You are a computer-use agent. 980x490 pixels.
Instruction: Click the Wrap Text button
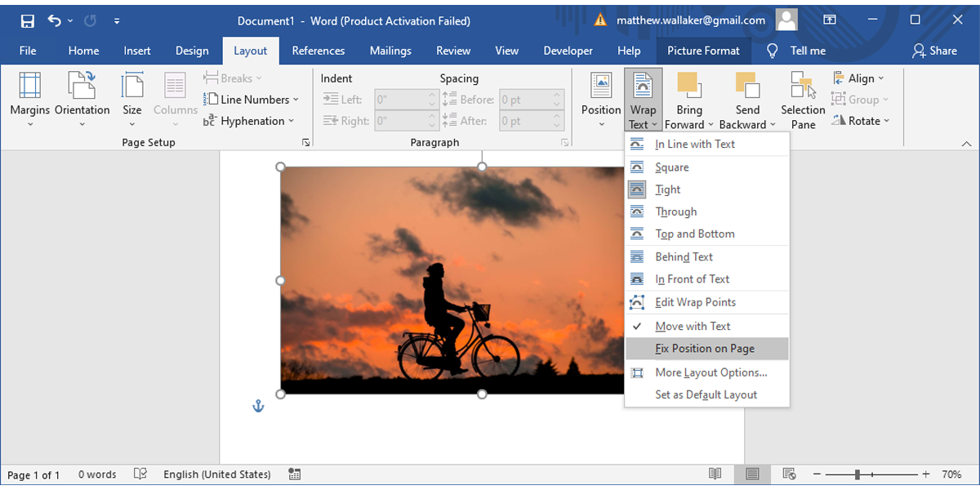click(x=643, y=100)
